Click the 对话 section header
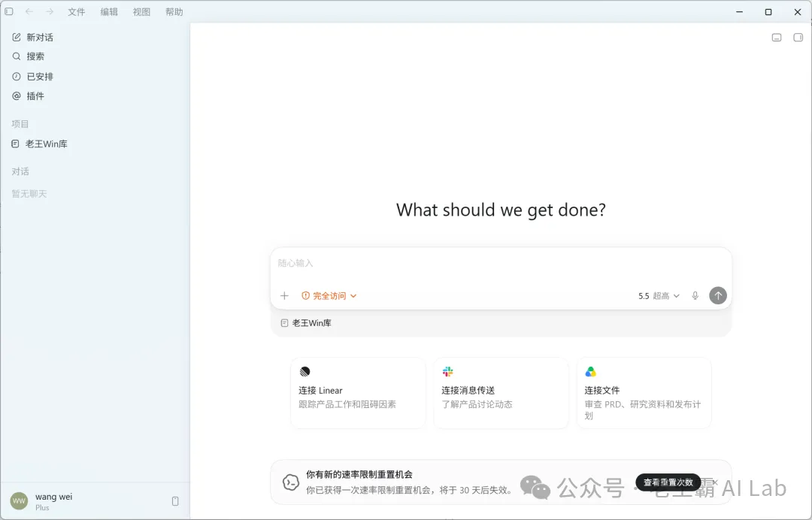Screen dimensions: 812x520 [x=20, y=172]
